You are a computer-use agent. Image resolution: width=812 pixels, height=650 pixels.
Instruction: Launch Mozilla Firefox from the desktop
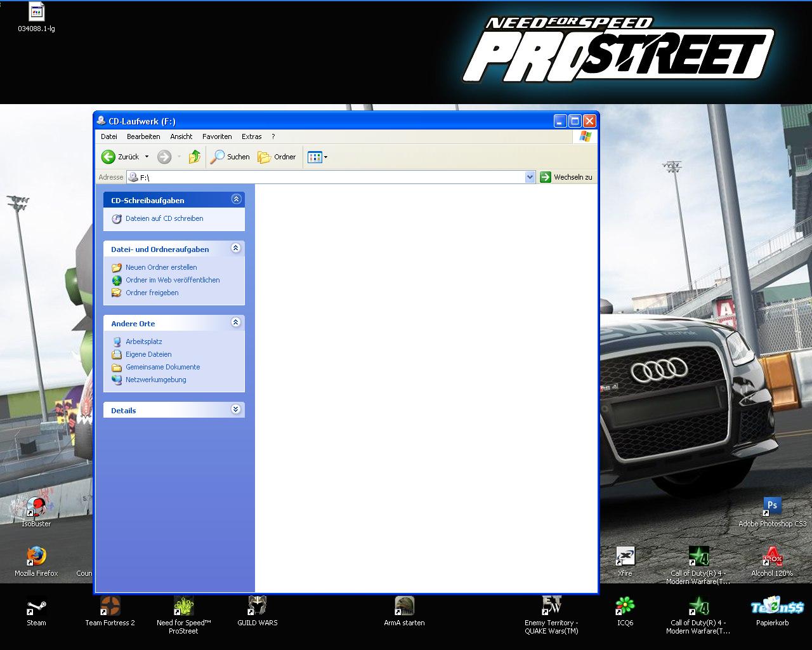point(36,561)
